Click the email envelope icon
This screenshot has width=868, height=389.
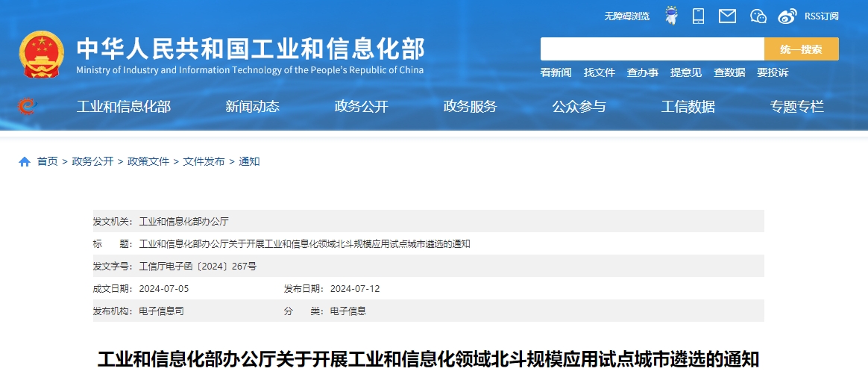pyautogui.click(x=727, y=16)
